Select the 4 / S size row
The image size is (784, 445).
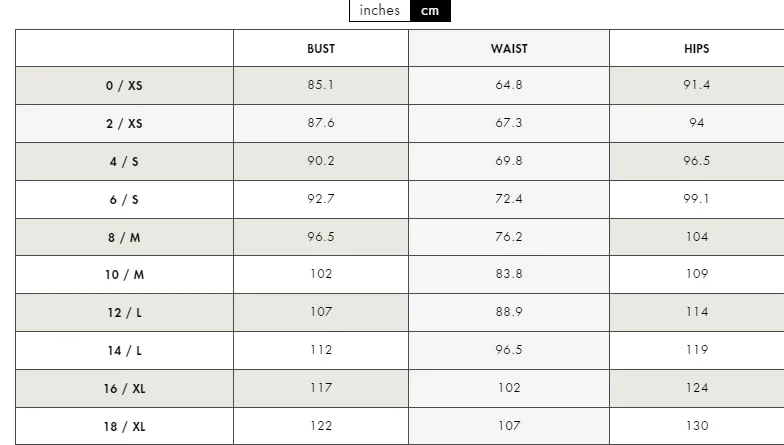click(124, 162)
